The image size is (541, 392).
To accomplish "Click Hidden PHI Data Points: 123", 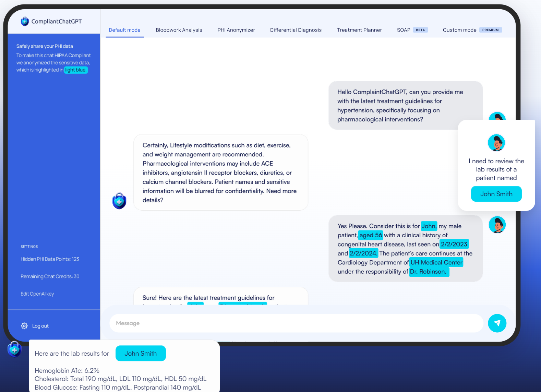I will [50, 259].
